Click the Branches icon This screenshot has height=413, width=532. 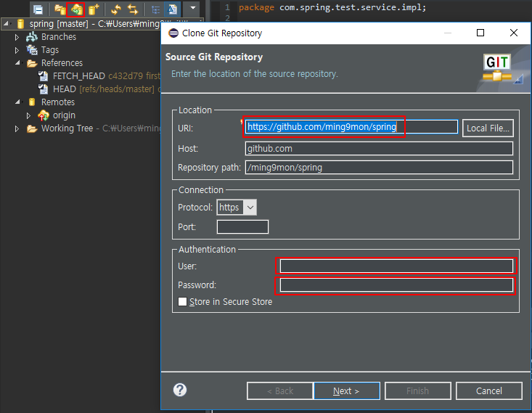(x=32, y=36)
